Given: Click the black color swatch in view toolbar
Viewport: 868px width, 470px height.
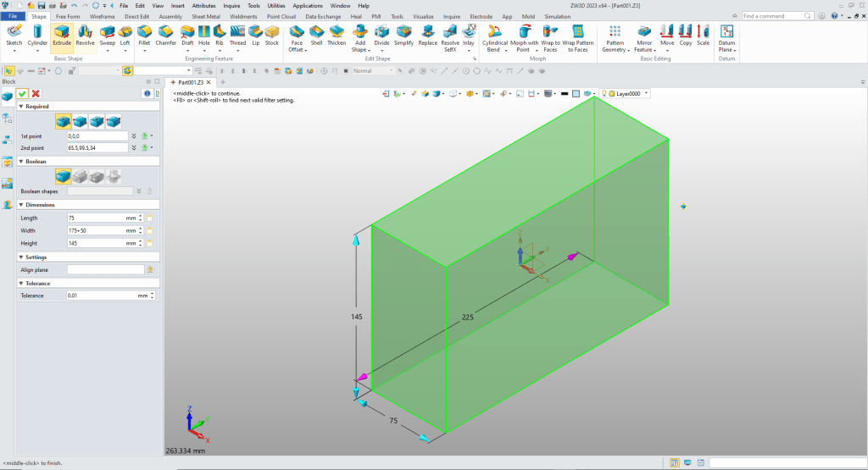Looking at the screenshot, I should 564,93.
